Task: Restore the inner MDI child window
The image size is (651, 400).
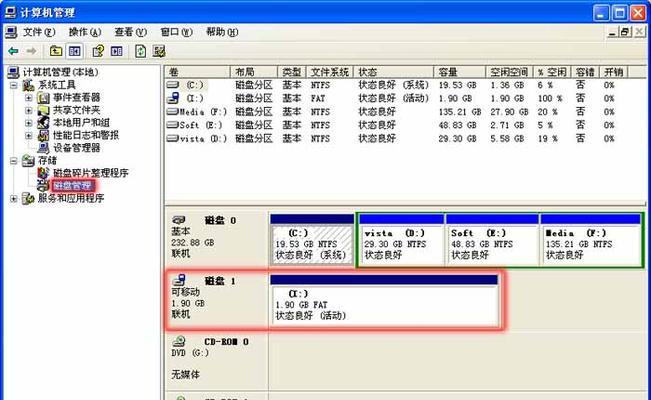Action: pyautogui.click(x=626, y=32)
